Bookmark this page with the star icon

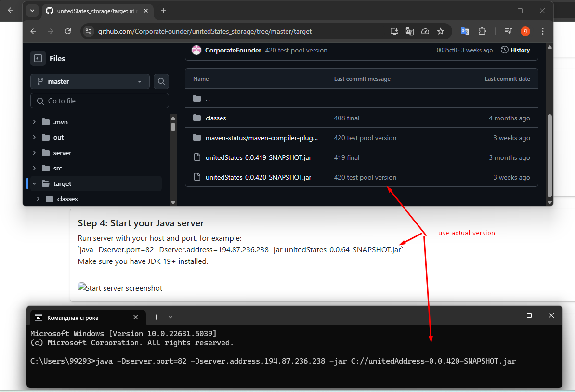point(440,31)
